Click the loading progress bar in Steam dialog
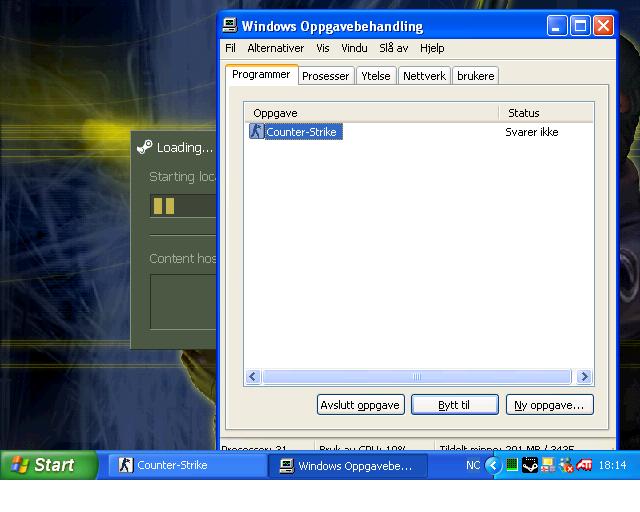This screenshot has height=512, width=640. point(183,206)
